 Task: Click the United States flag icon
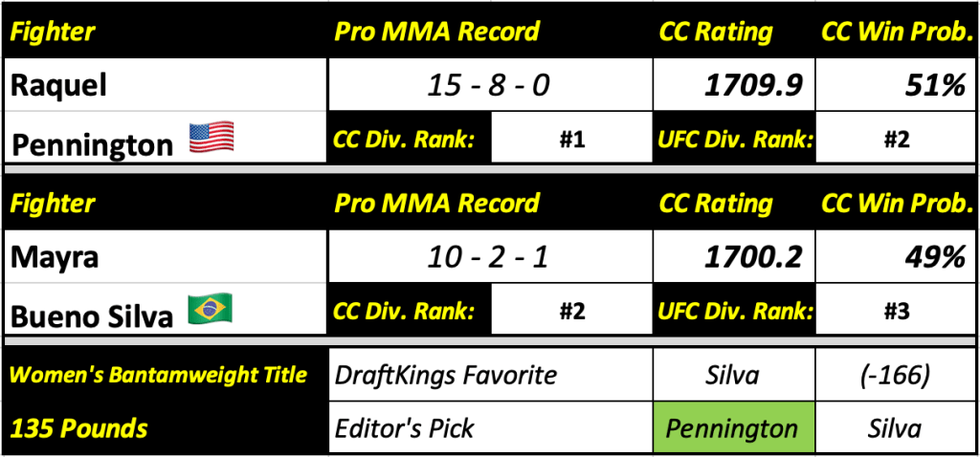coord(212,140)
